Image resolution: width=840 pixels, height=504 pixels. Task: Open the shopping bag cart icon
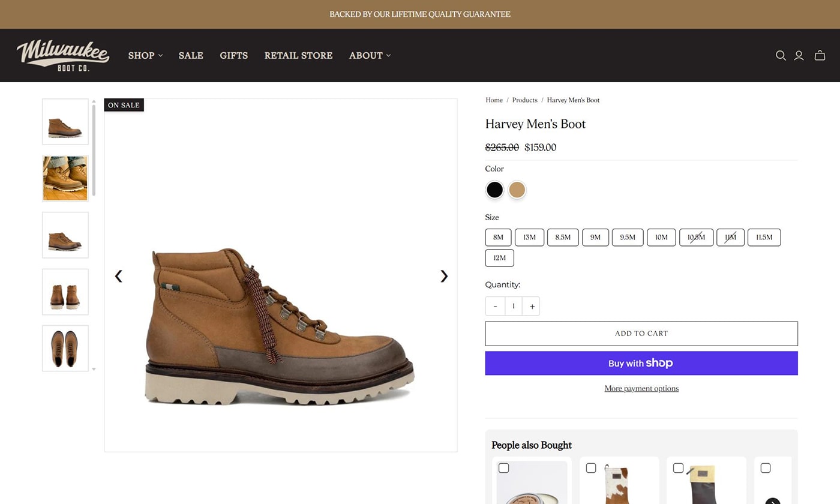coord(820,55)
